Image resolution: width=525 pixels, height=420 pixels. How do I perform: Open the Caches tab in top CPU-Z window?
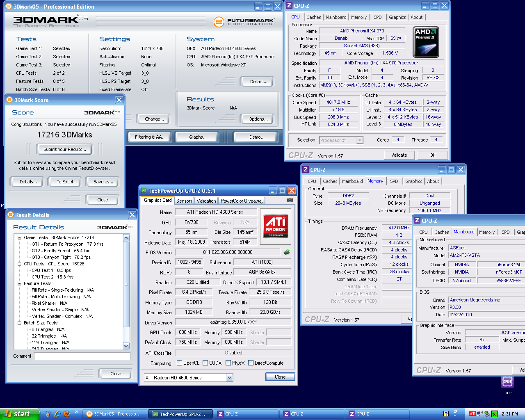click(x=313, y=17)
